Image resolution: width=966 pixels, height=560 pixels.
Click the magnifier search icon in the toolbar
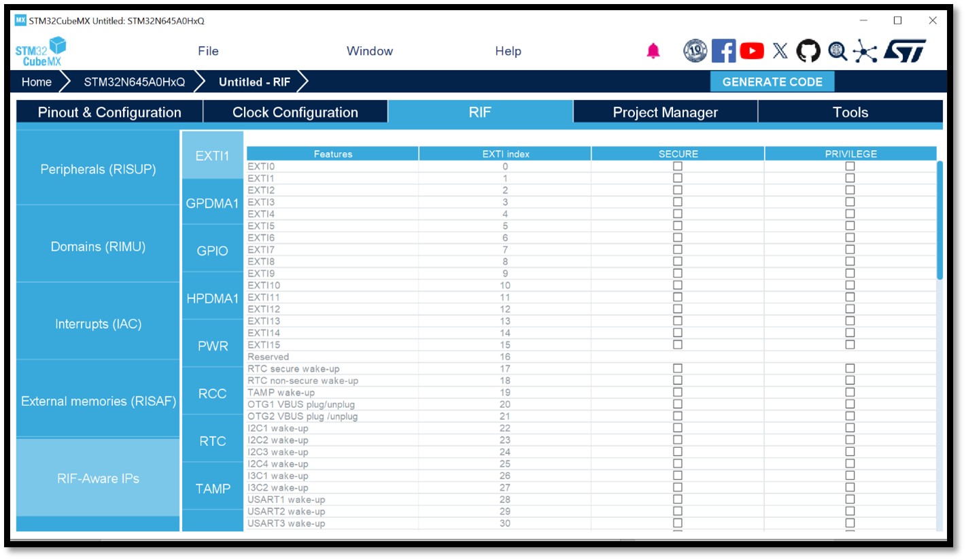[x=837, y=51]
